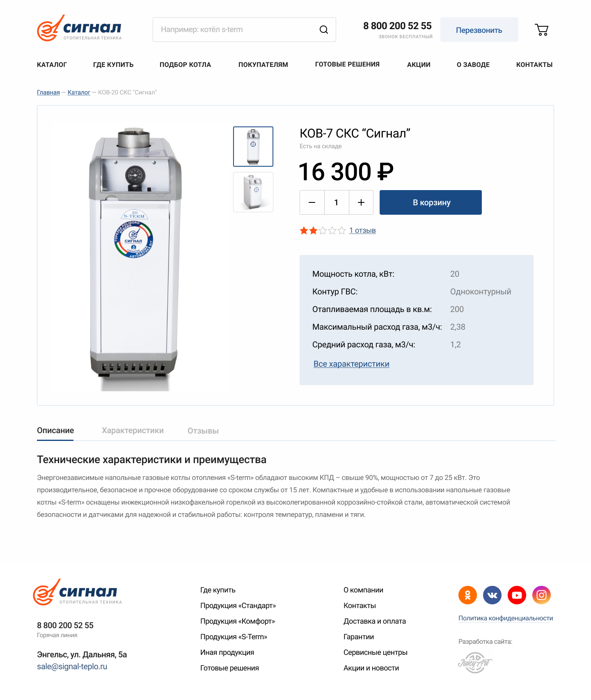
Task: Click the search magnifier icon
Action: 324,30
